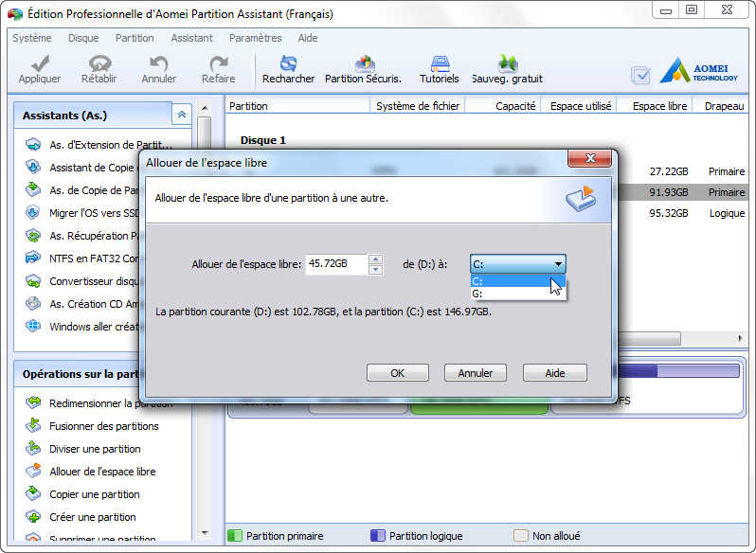Decrease free space value with down arrow
The height and width of the screenshot is (553, 756).
tap(375, 269)
